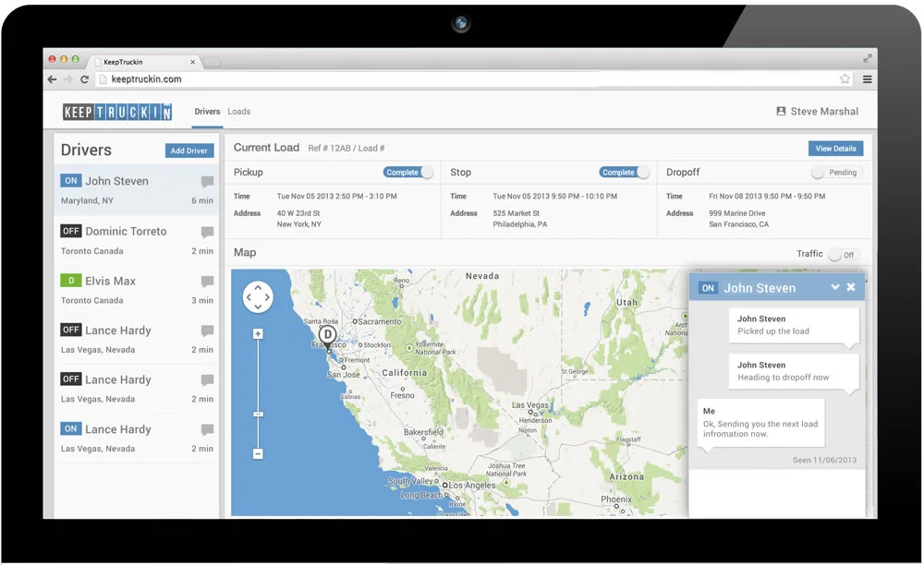This screenshot has height=565, width=924.
Task: Click the map zoom slider handle
Action: pos(258,415)
